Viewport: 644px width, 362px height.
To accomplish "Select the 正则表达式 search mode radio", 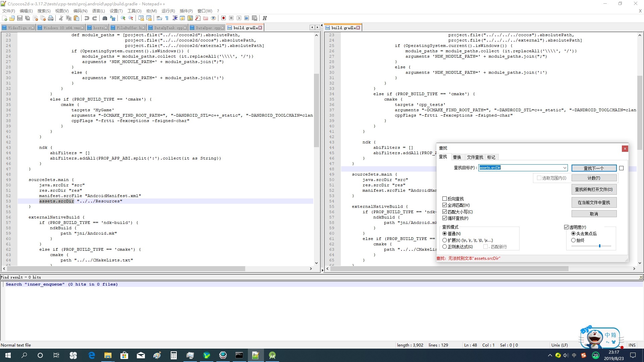I will [x=445, y=247].
